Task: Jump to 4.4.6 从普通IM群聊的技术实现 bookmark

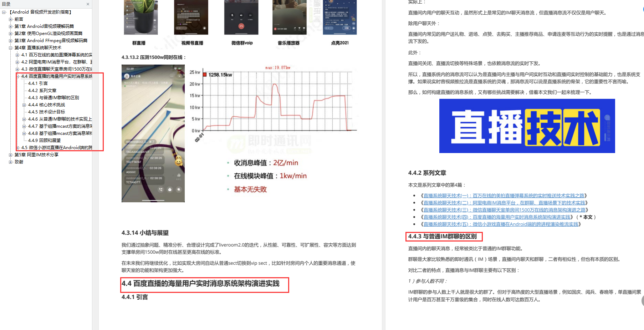Action: tap(60, 119)
